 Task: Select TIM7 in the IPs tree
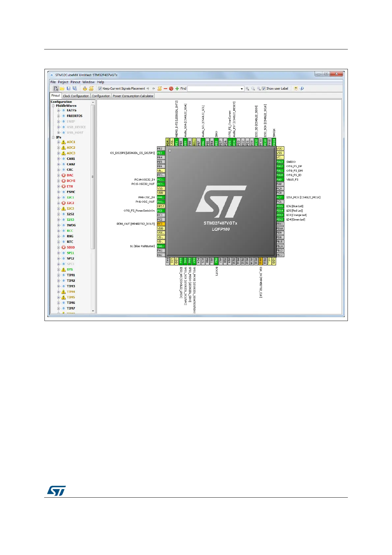click(71, 308)
